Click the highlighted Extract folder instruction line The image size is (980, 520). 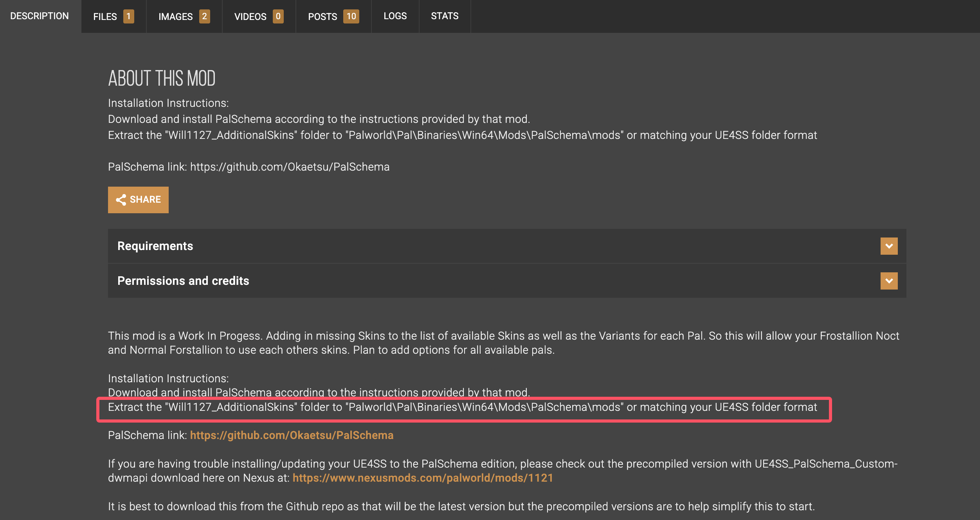pyautogui.click(x=462, y=407)
